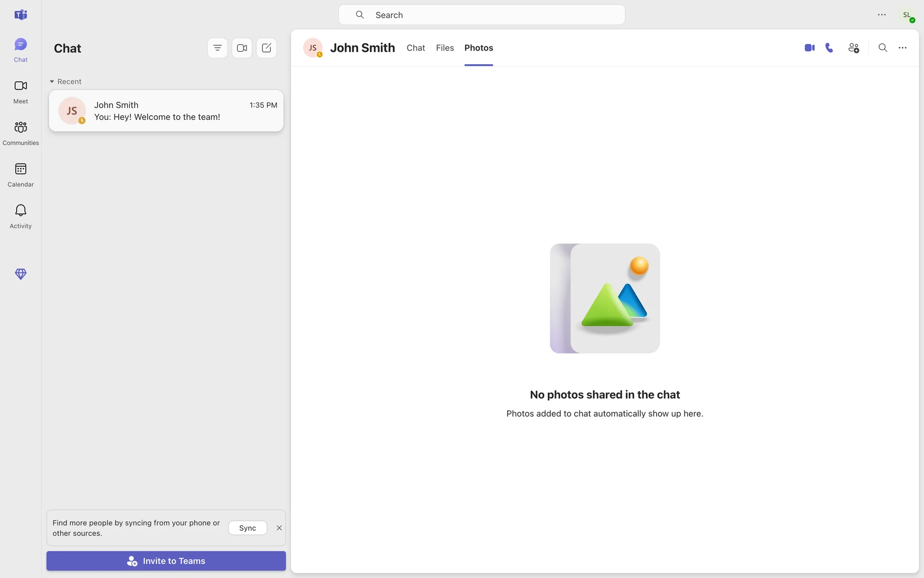Open the Activity notifications bell
The image size is (924, 578).
point(21,216)
